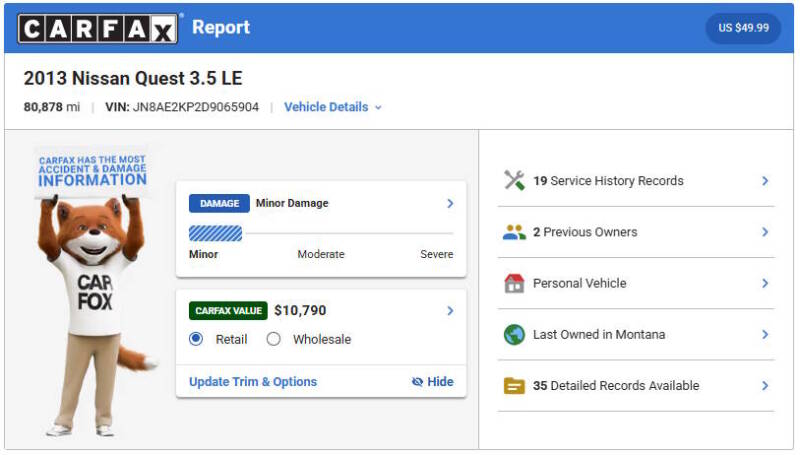Click the US $49.99 price button
The width and height of the screenshot is (800, 455).
(x=743, y=28)
